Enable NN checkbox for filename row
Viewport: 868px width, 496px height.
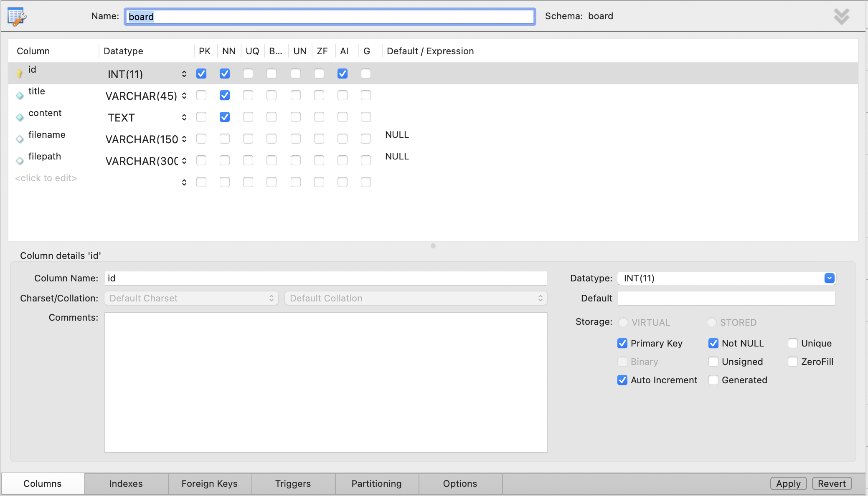(225, 139)
